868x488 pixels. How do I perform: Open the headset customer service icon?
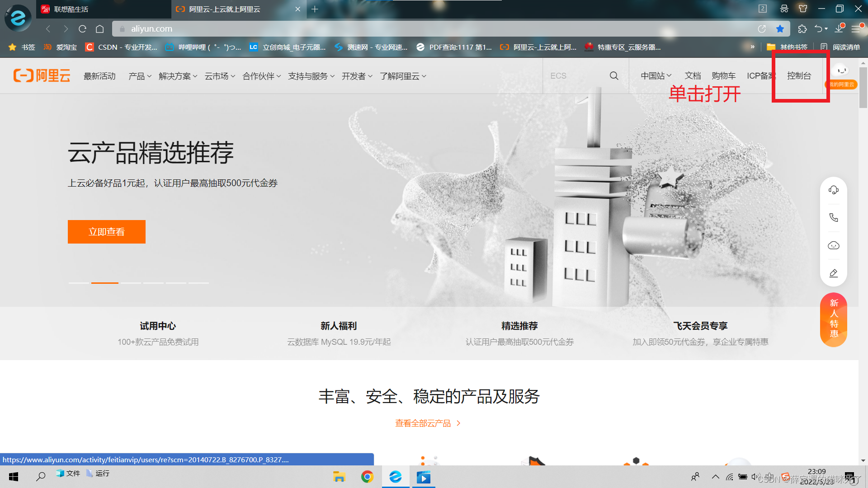(x=834, y=190)
